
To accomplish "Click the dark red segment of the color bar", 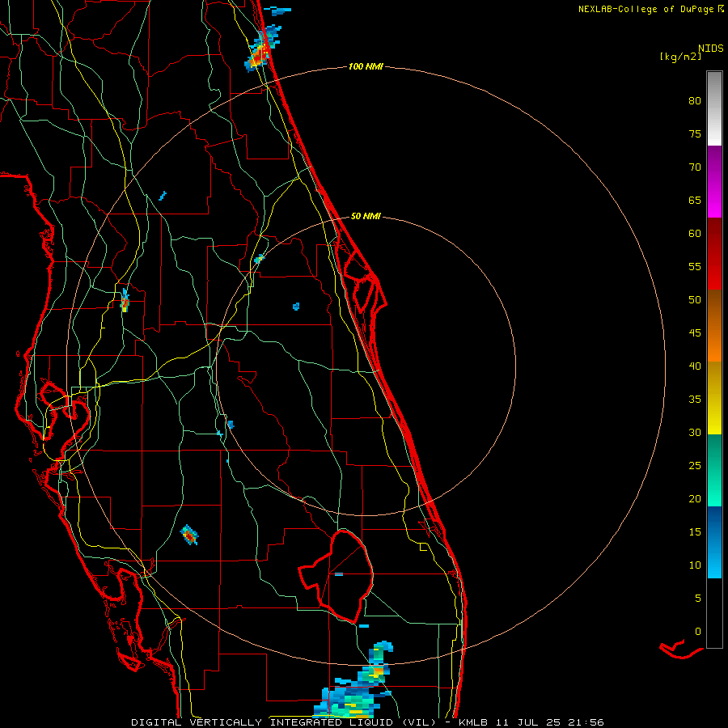I will click(x=714, y=254).
